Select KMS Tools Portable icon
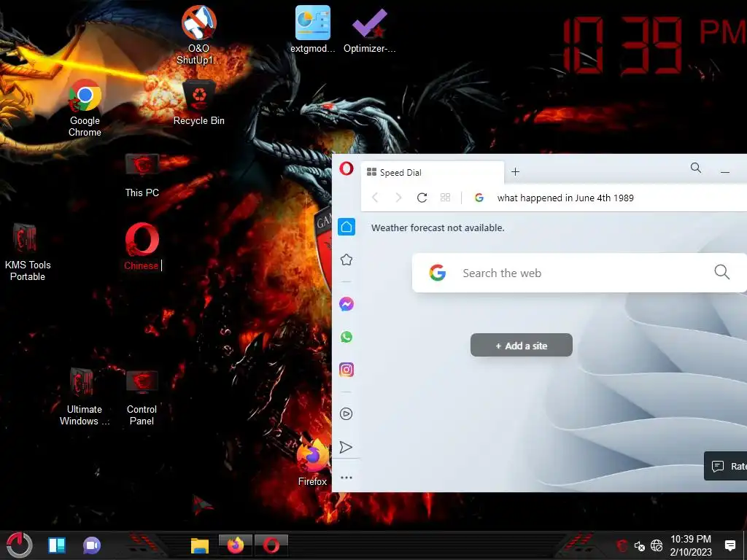This screenshot has width=747, height=560. [x=28, y=252]
